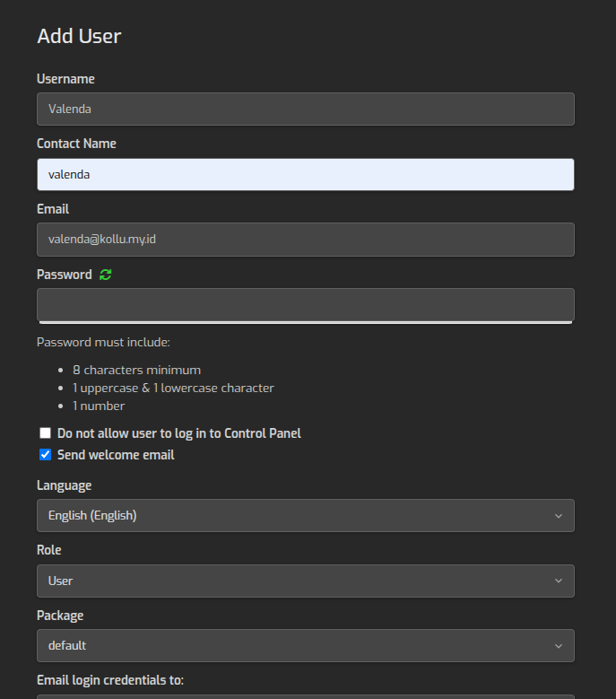The image size is (616, 699).
Task: Click inside the empty Password field
Action: [x=305, y=303]
